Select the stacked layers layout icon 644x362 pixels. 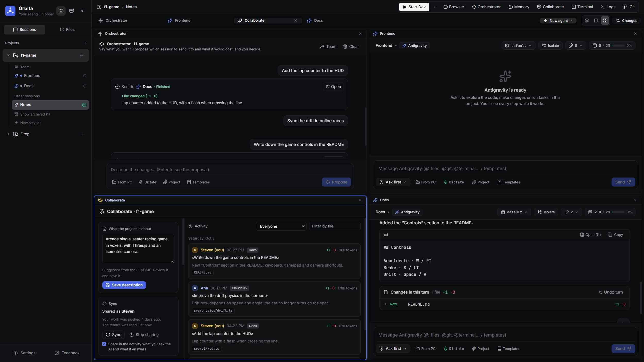click(x=587, y=21)
